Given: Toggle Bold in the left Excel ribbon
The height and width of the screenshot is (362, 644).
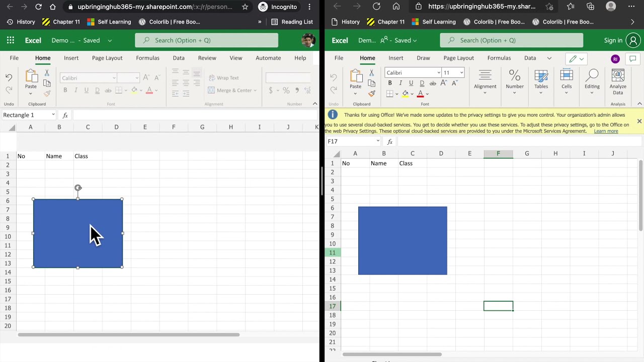Looking at the screenshot, I should click(x=65, y=90).
